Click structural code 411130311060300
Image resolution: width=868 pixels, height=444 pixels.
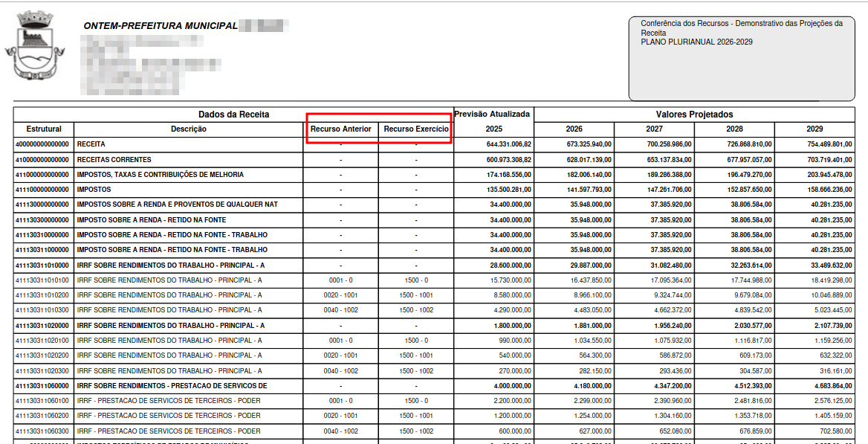pyautogui.click(x=42, y=431)
